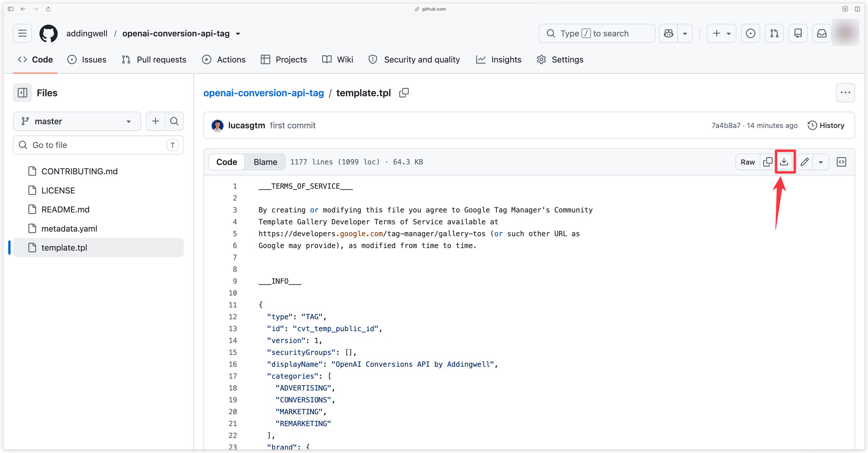
Task: Open your repositories icon in header
Action: point(798,33)
